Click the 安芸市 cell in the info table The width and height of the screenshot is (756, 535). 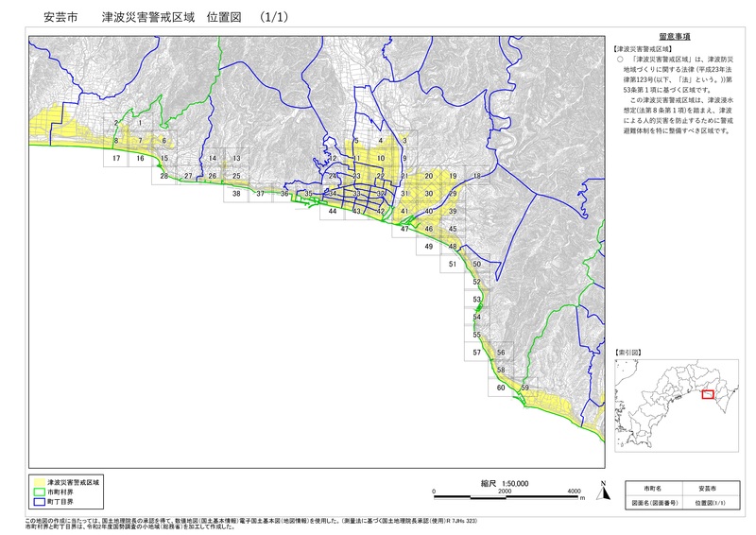click(x=706, y=490)
